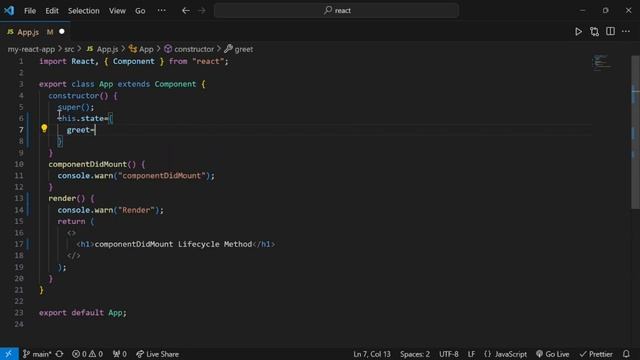Open the View menu
The width and height of the screenshot is (640, 360).
pyautogui.click(x=117, y=11)
